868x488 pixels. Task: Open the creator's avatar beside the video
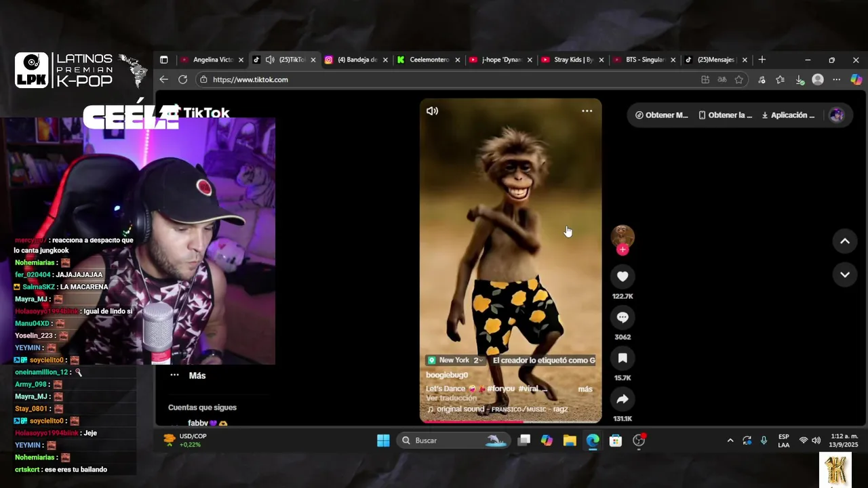pos(623,235)
